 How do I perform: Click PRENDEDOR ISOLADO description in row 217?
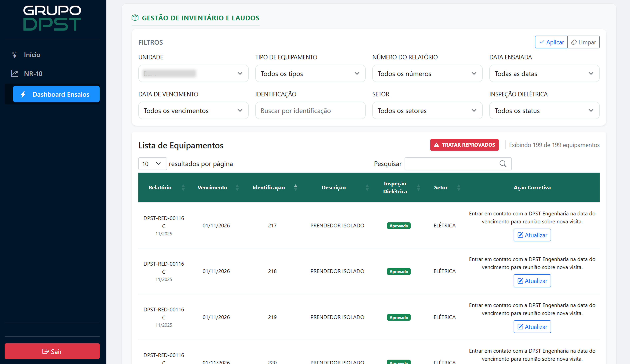337,225
